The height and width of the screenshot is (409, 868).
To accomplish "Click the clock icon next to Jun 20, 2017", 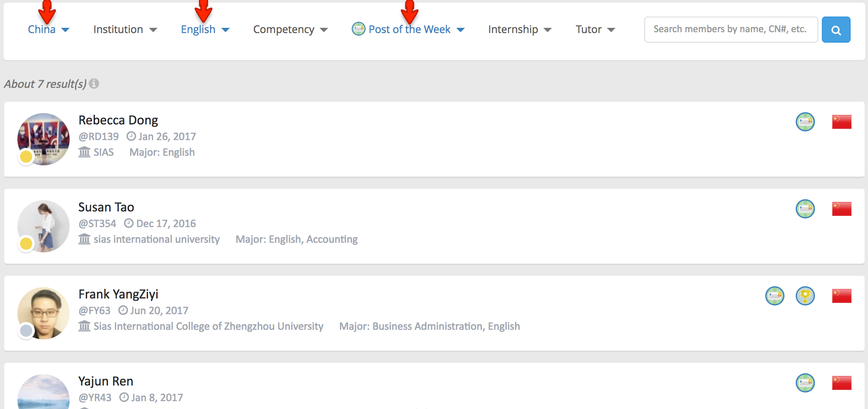I will click(123, 310).
